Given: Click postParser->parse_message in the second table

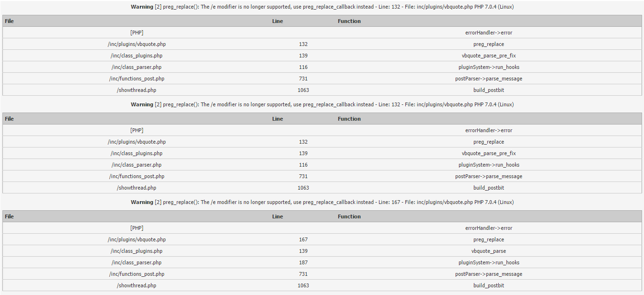Looking at the screenshot, I should pos(488,176).
